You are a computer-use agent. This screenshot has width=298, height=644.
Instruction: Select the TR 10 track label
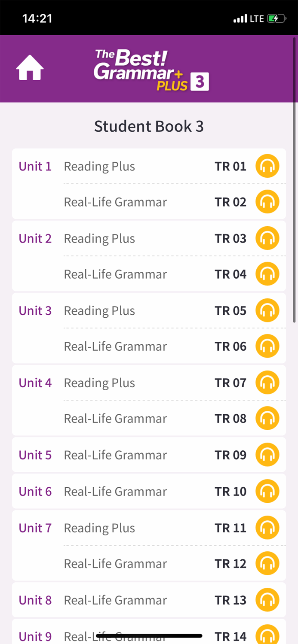[231, 491]
